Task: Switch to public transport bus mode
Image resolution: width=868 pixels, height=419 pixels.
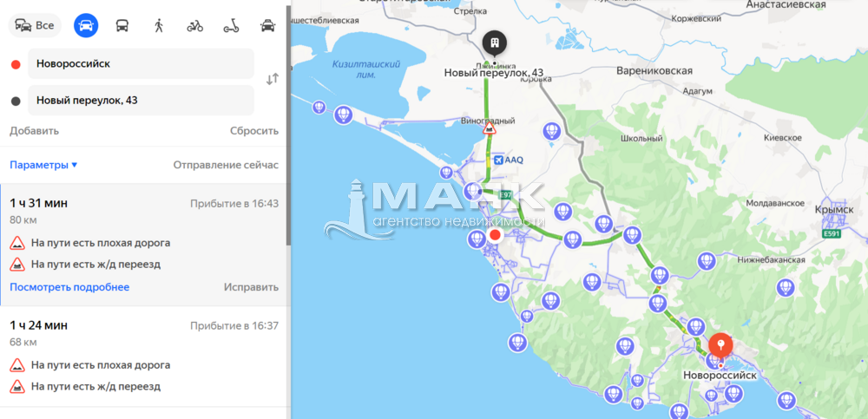Action: [x=122, y=25]
